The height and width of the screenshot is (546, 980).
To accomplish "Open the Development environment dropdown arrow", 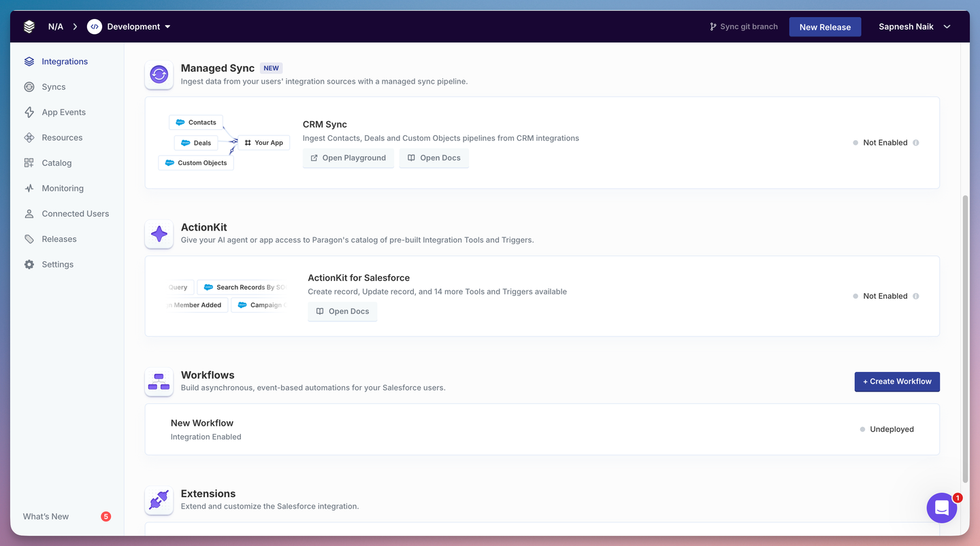I will point(167,27).
